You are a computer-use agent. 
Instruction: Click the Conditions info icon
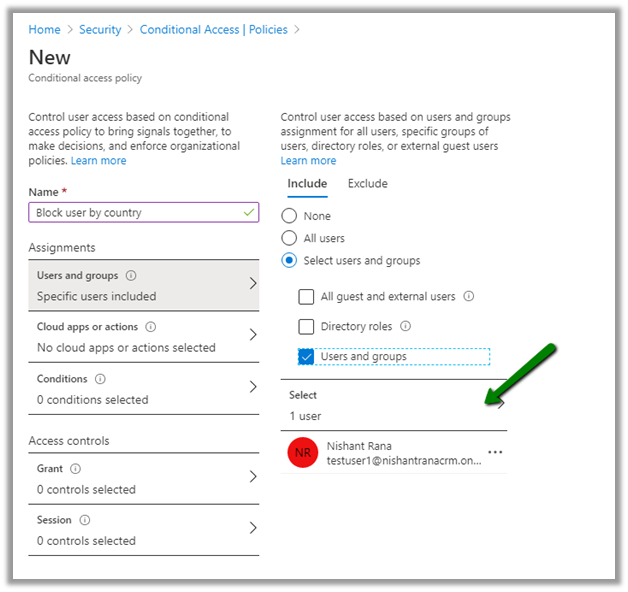coord(99,380)
